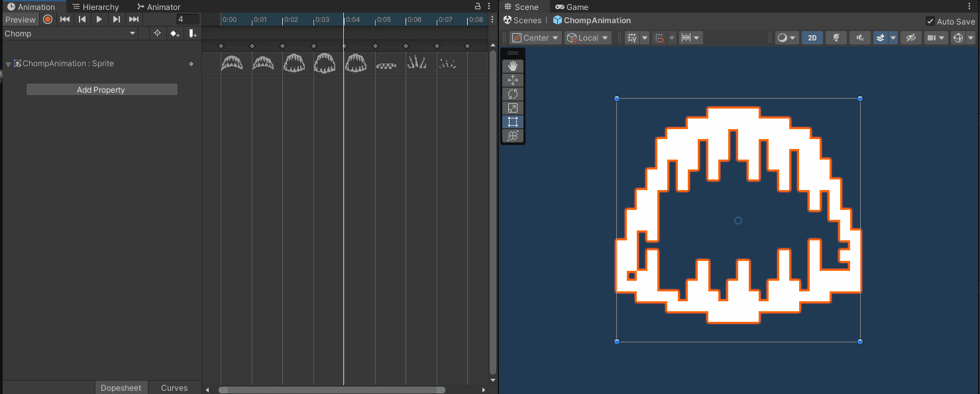
Task: Select the summary keyframe at 0:02
Action: click(x=282, y=46)
